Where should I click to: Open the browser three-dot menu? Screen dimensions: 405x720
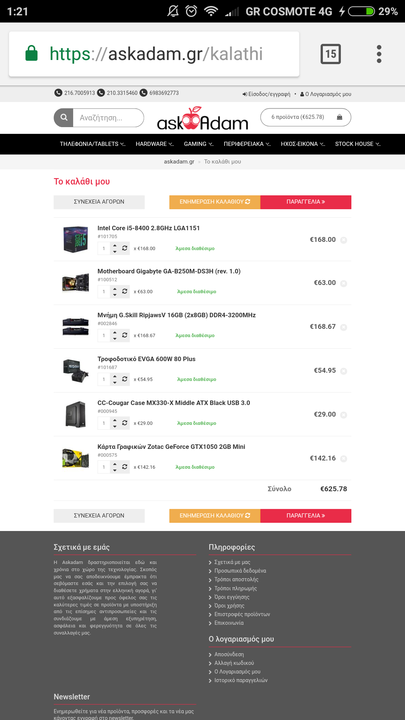(379, 54)
